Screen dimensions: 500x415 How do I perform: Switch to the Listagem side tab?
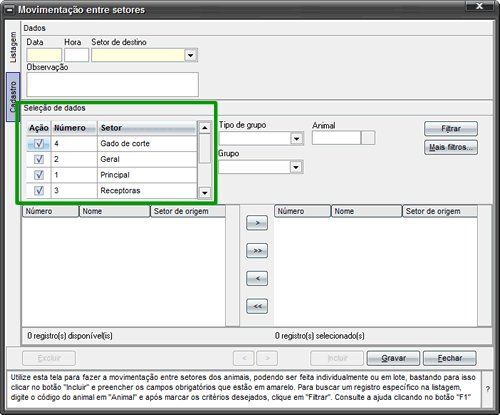tap(13, 47)
